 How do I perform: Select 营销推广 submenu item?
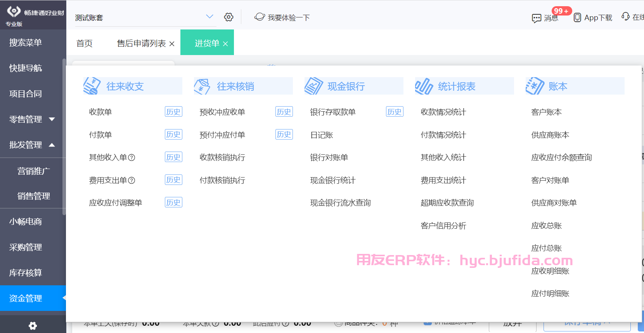click(x=33, y=171)
